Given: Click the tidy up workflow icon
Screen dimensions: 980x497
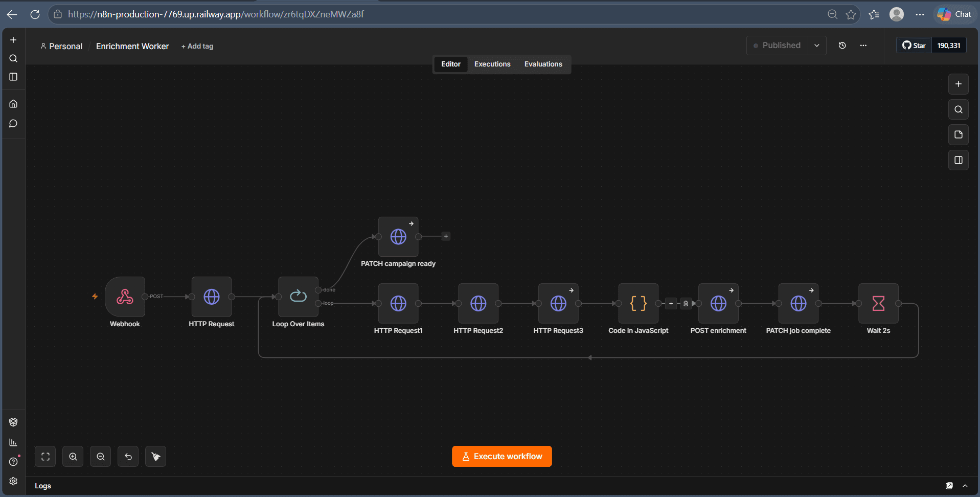Looking at the screenshot, I should coord(156,457).
